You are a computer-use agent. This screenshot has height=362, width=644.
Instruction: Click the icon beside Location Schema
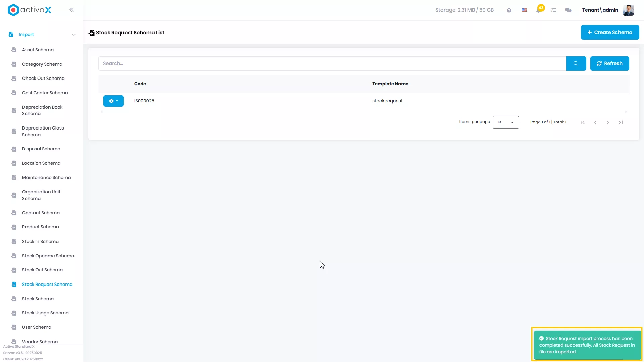pyautogui.click(x=14, y=163)
